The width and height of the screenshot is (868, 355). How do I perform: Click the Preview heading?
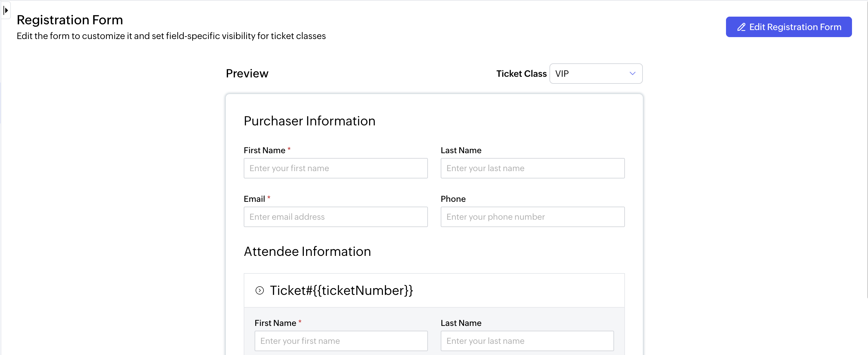click(247, 74)
